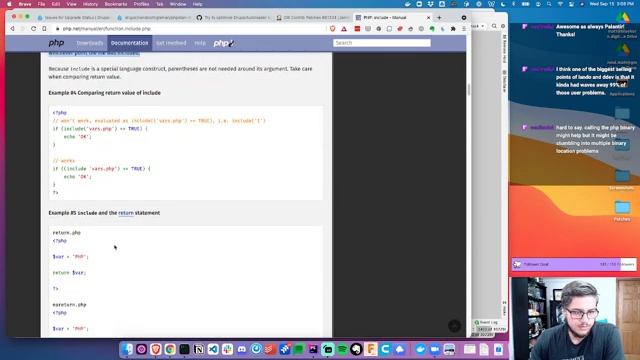
Task: Open Spotify from the Dock
Action: (x=342, y=349)
